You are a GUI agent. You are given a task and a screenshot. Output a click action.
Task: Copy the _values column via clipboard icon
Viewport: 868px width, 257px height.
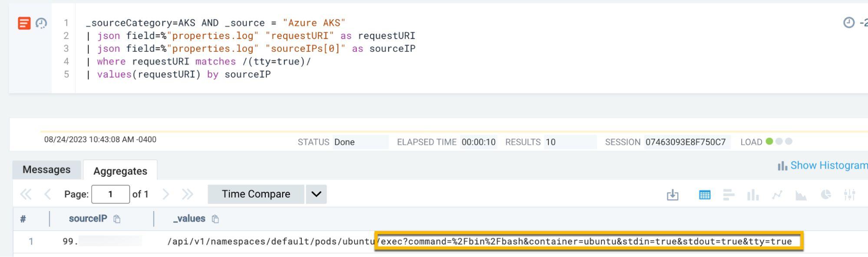coord(215,219)
